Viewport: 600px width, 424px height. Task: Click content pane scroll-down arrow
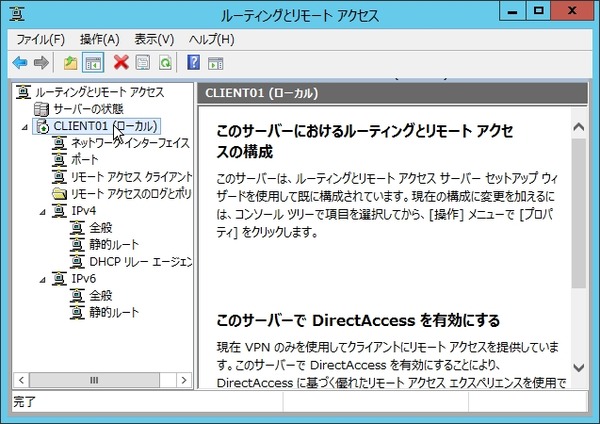579,368
